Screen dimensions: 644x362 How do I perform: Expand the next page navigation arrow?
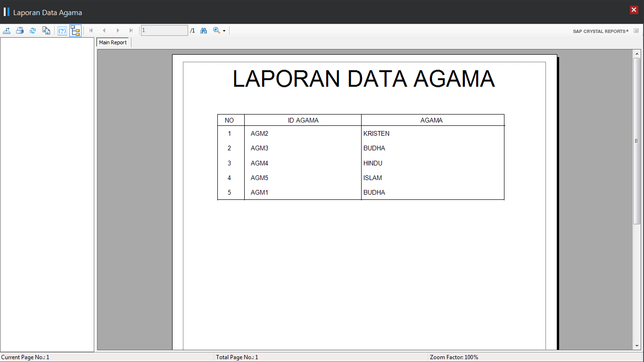(117, 30)
